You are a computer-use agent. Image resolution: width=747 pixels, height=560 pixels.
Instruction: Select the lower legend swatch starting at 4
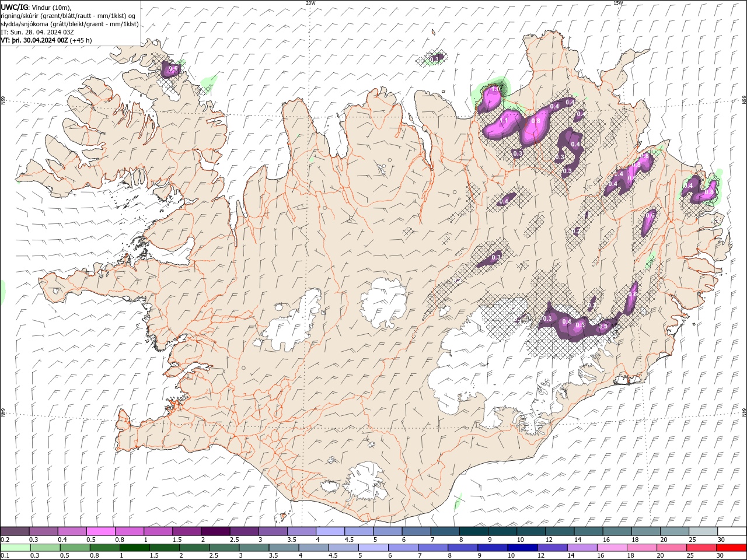pyautogui.click(x=313, y=548)
